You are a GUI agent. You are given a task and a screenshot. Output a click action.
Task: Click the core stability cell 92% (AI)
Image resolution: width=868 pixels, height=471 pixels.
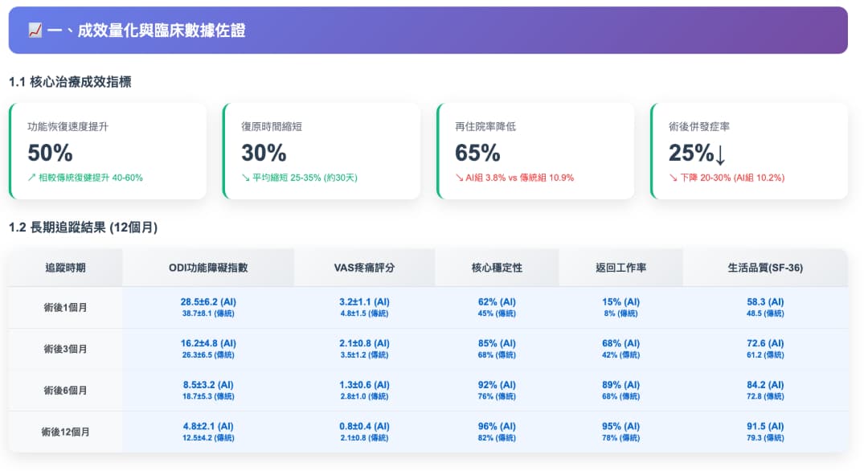tap(497, 385)
